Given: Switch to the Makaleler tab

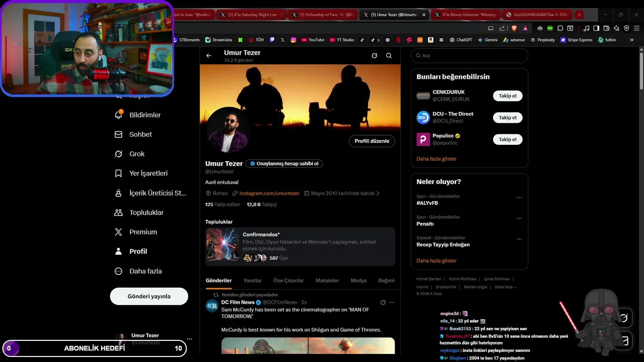Looking at the screenshot, I should click(x=327, y=281).
